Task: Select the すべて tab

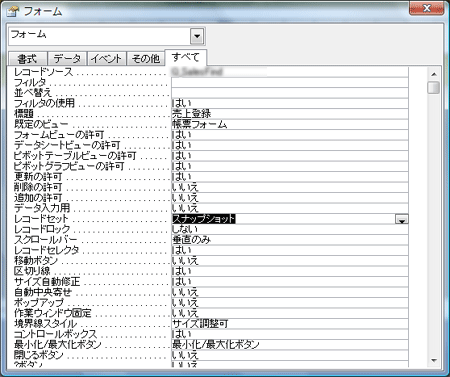Action: (x=186, y=58)
